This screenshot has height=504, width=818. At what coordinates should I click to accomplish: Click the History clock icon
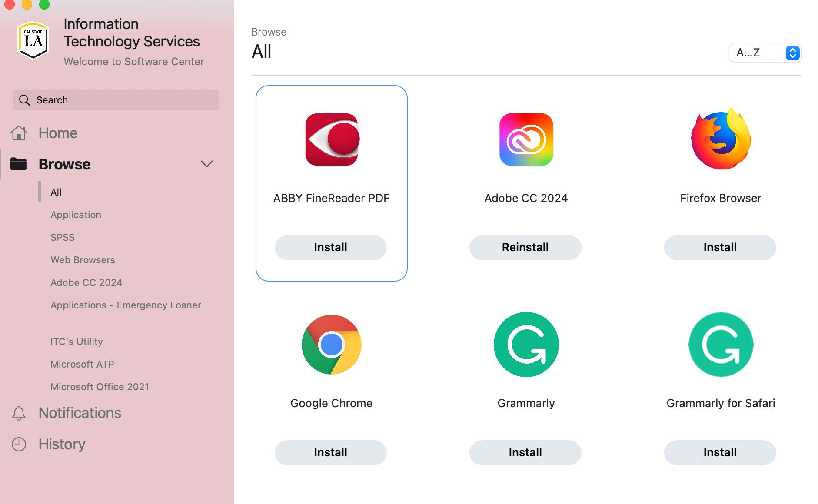pyautogui.click(x=18, y=444)
